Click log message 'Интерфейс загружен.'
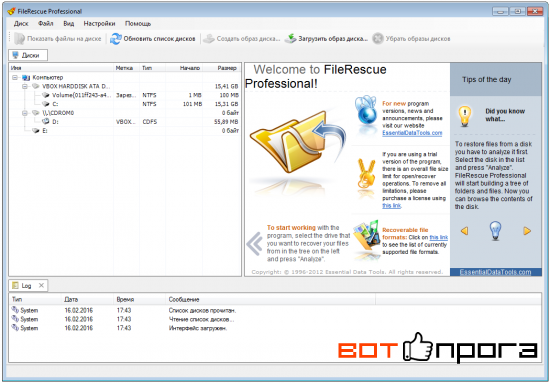Screen dimensions: 550x383 [198, 328]
